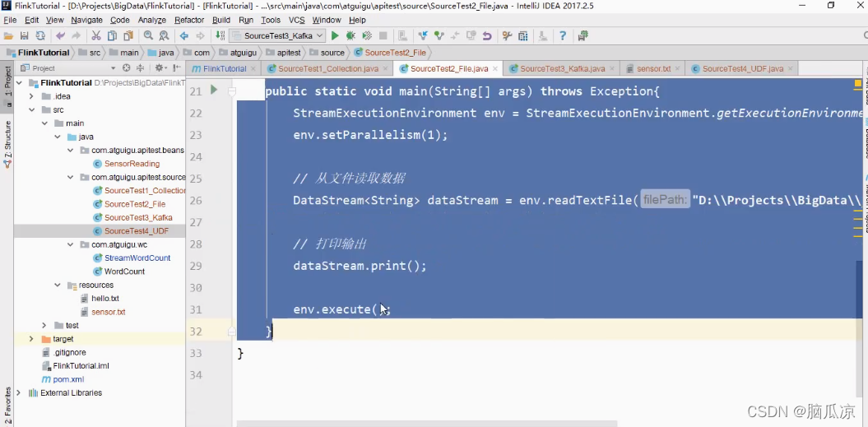Collapse the main folder
Image resolution: width=868 pixels, height=427 pixels.
[x=44, y=123]
